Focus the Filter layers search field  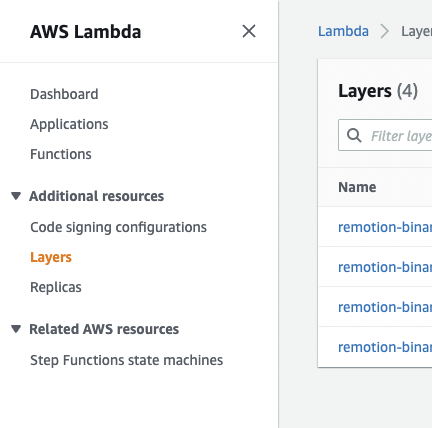pos(385,135)
